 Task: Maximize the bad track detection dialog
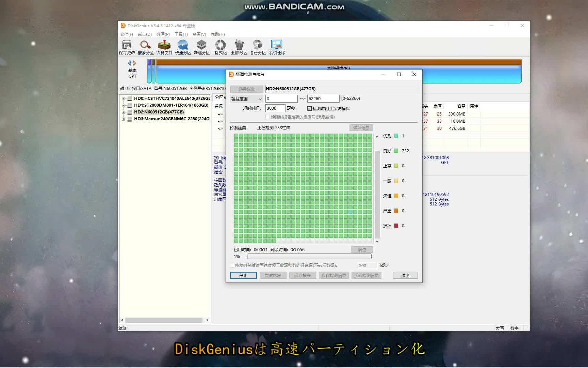coord(399,74)
